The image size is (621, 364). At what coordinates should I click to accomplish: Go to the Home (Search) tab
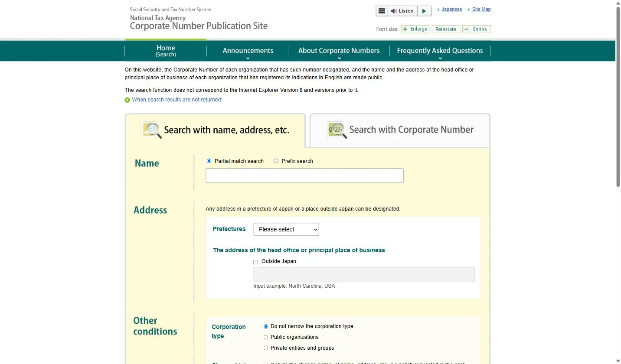pyautogui.click(x=166, y=51)
